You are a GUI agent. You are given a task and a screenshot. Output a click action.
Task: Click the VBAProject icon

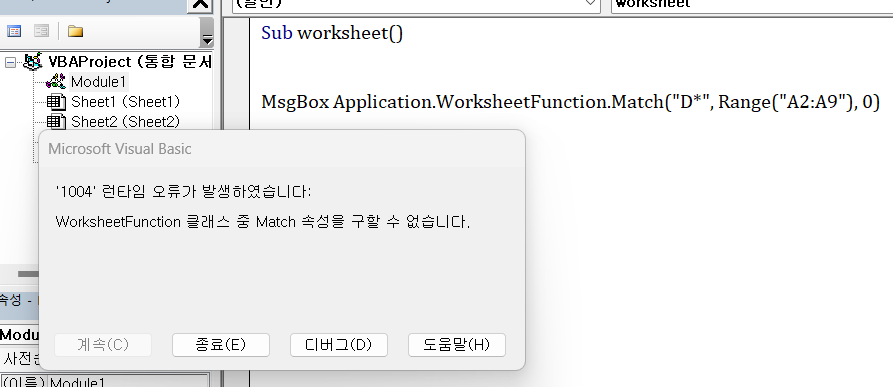32,61
